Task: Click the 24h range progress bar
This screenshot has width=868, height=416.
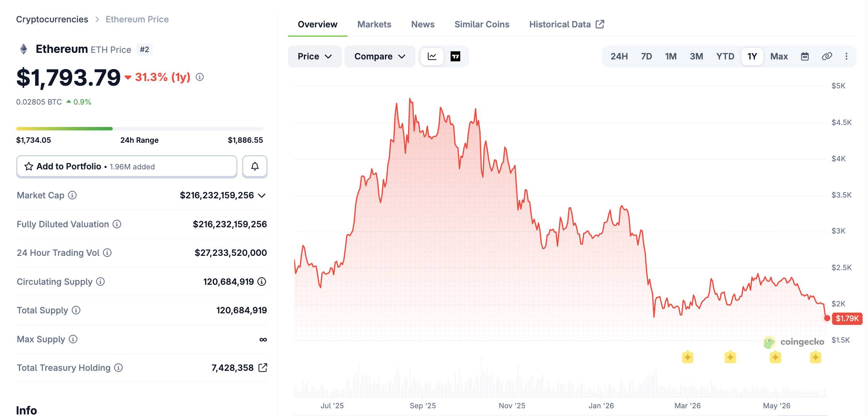Action: [140, 129]
